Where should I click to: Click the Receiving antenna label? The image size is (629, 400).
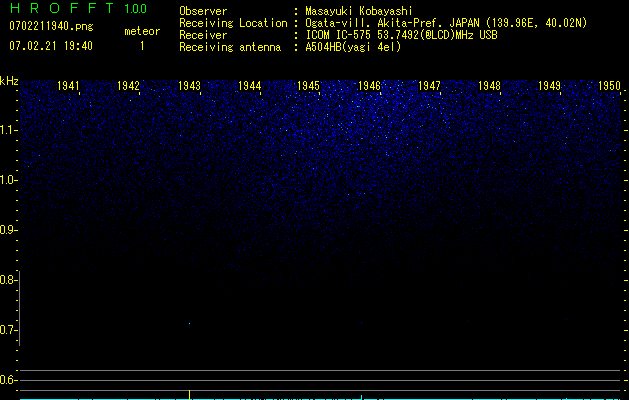point(230,47)
